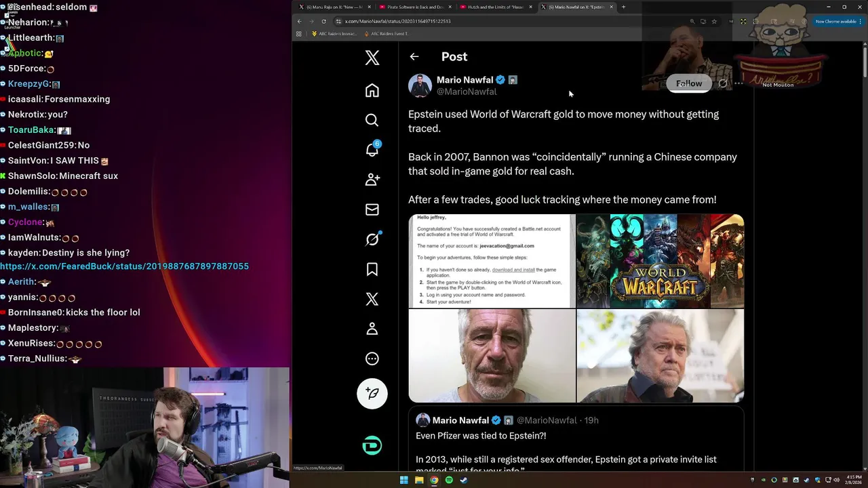The width and height of the screenshot is (868, 488).
Task: Open File Explorer from taskbar
Action: pyautogui.click(x=419, y=480)
